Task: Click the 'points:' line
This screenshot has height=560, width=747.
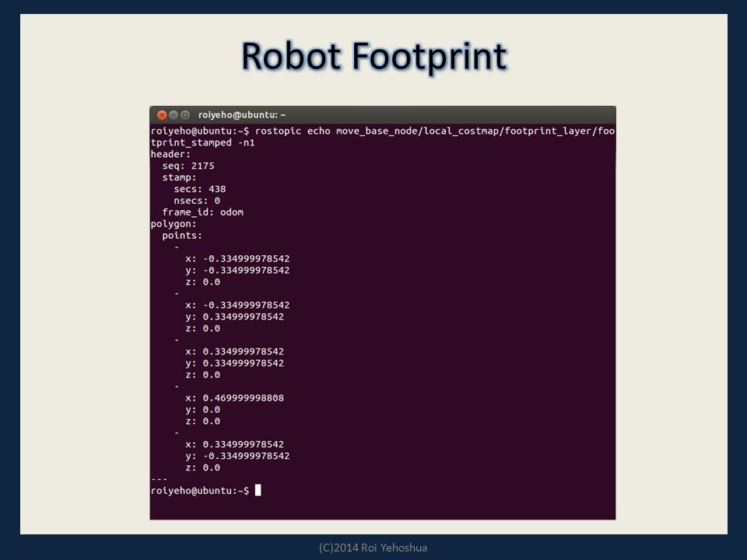Action: (x=182, y=235)
